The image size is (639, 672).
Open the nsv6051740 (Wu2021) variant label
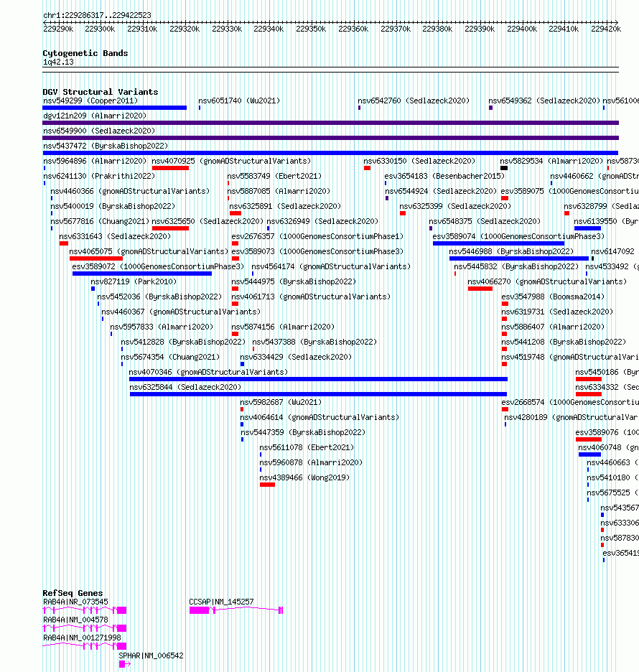tap(239, 101)
